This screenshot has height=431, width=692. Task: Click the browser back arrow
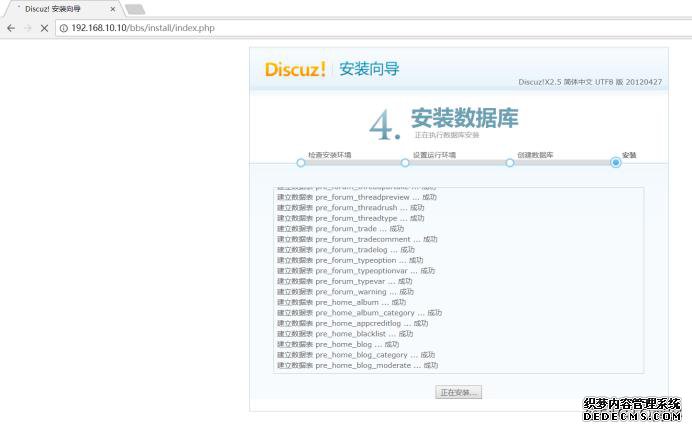coord(11,28)
